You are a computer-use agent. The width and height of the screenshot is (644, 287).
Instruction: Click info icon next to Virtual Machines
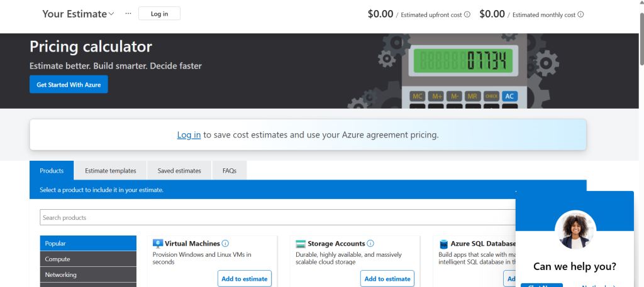coord(225,244)
